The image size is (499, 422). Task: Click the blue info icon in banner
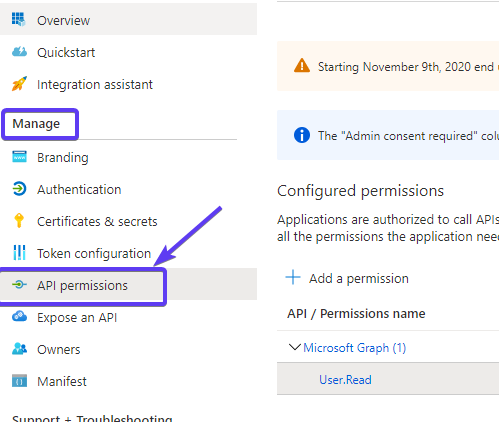click(x=302, y=135)
